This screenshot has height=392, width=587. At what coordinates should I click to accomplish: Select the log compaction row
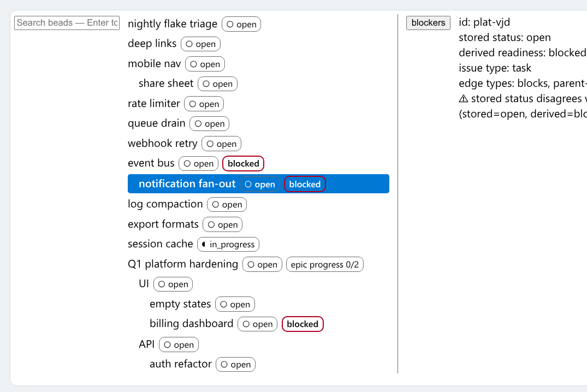[x=258, y=204]
